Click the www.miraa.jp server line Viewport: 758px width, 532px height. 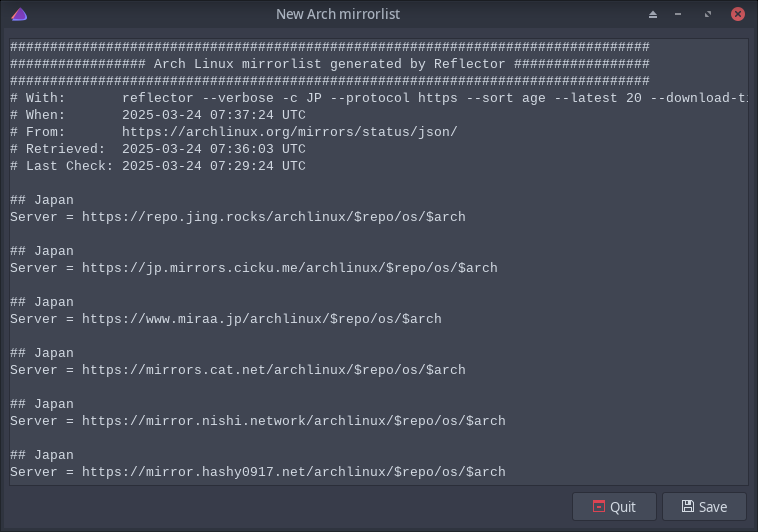(x=226, y=319)
